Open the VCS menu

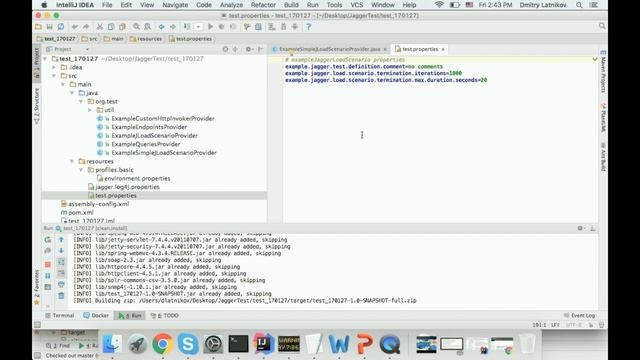(357, 5)
